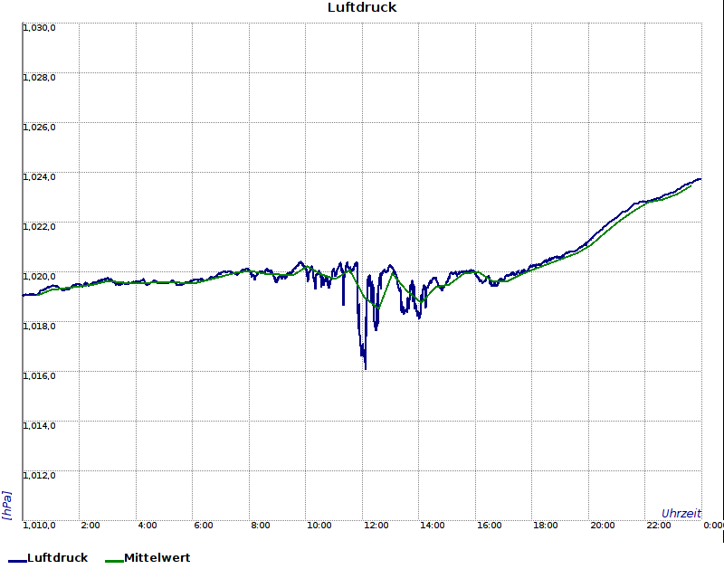The width and height of the screenshot is (724, 588).
Task: Click the chart title Luftdruck
Action: [362, 7]
